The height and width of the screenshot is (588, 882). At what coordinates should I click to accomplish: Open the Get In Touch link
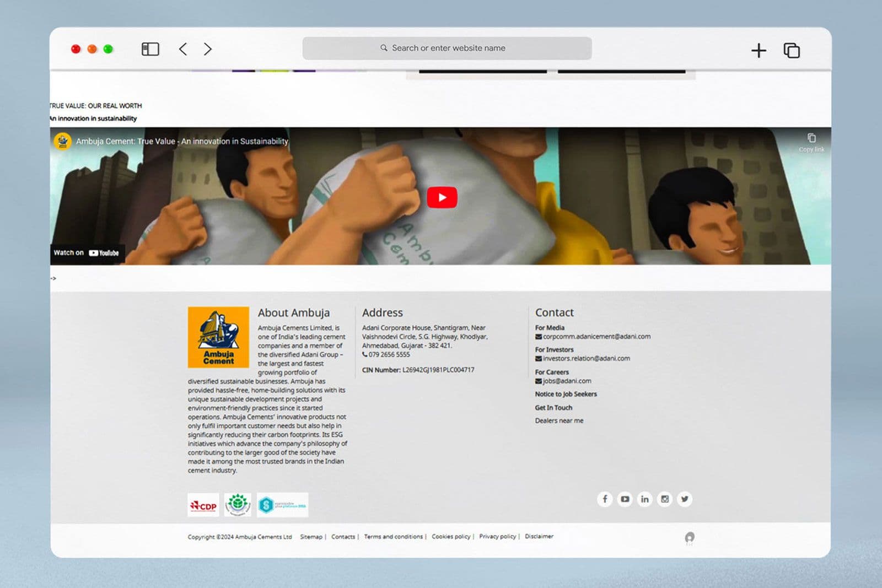[x=553, y=408]
